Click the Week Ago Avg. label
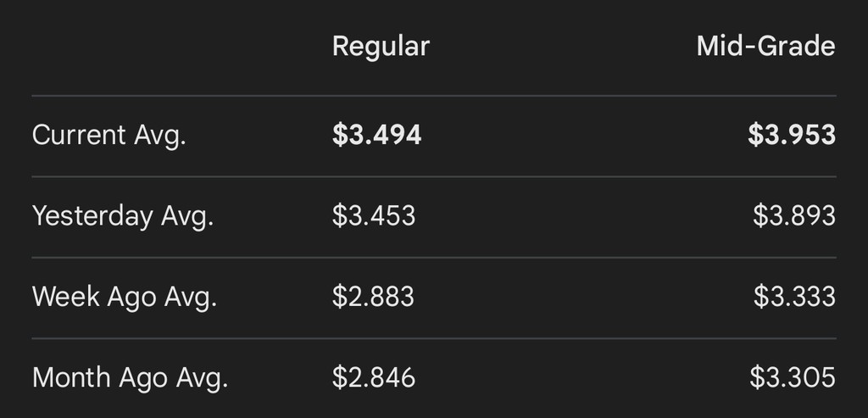This screenshot has width=868, height=418. pyautogui.click(x=125, y=297)
